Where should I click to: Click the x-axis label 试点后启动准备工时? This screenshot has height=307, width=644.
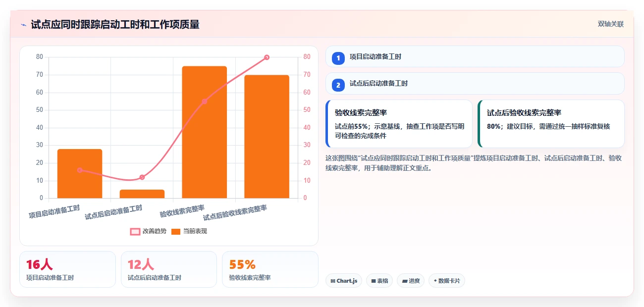tap(113, 212)
